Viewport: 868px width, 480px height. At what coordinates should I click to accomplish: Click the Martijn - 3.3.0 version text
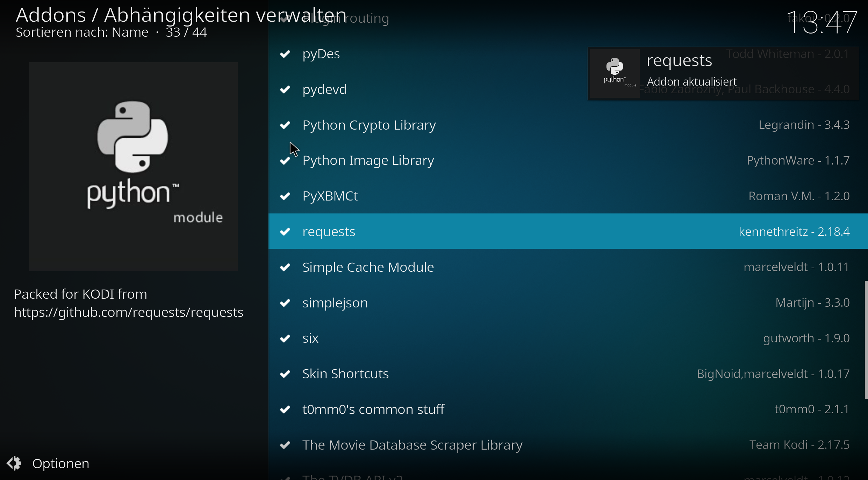(x=812, y=303)
